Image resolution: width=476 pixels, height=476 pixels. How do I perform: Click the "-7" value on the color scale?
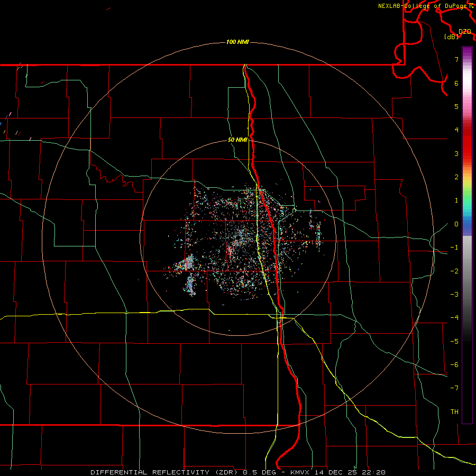(454, 388)
